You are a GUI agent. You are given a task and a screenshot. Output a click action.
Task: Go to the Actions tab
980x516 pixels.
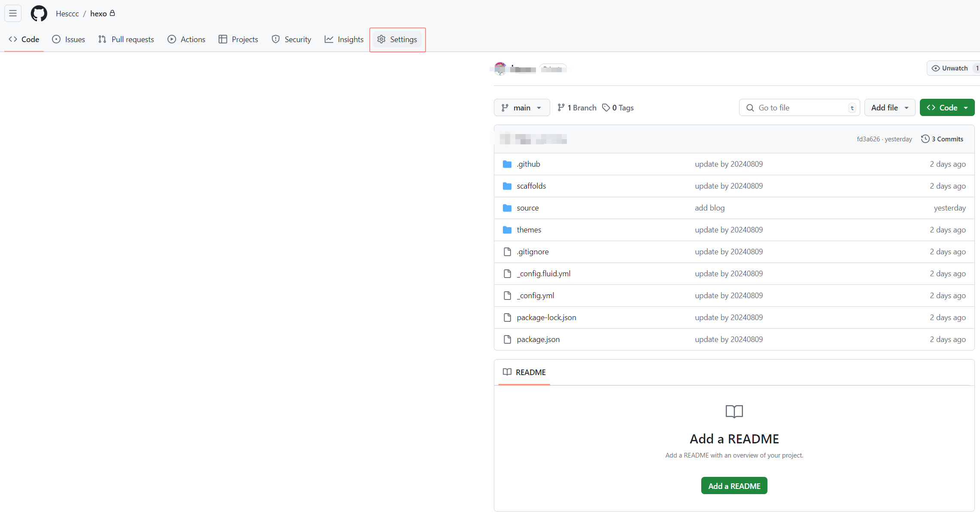click(186, 40)
